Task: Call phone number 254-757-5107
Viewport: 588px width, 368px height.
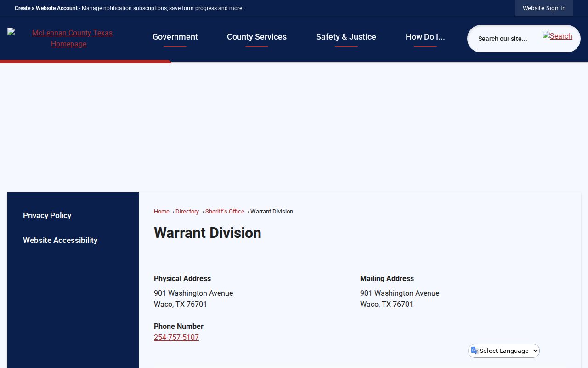Action: coord(176,337)
